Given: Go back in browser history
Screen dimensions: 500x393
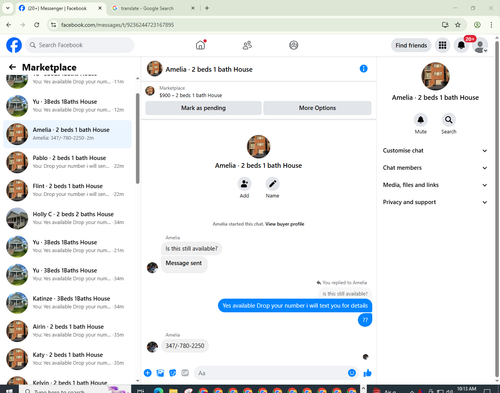Looking at the screenshot, I should pos(9,25).
